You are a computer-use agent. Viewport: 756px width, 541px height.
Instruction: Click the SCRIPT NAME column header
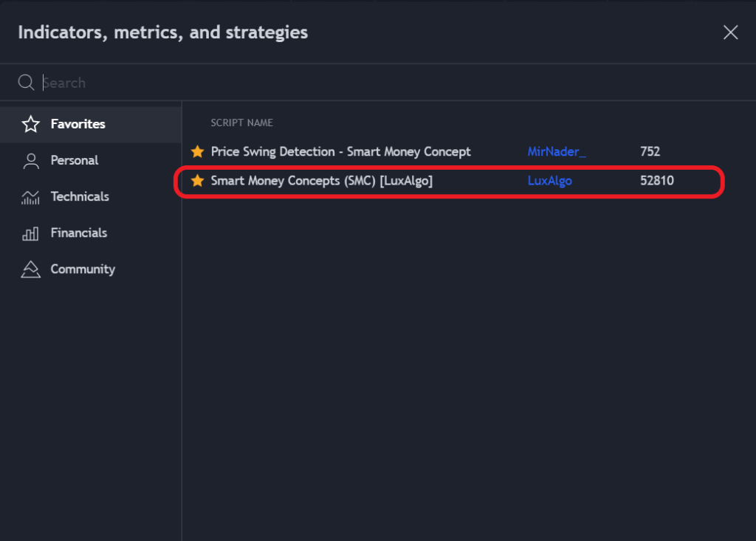[241, 123]
